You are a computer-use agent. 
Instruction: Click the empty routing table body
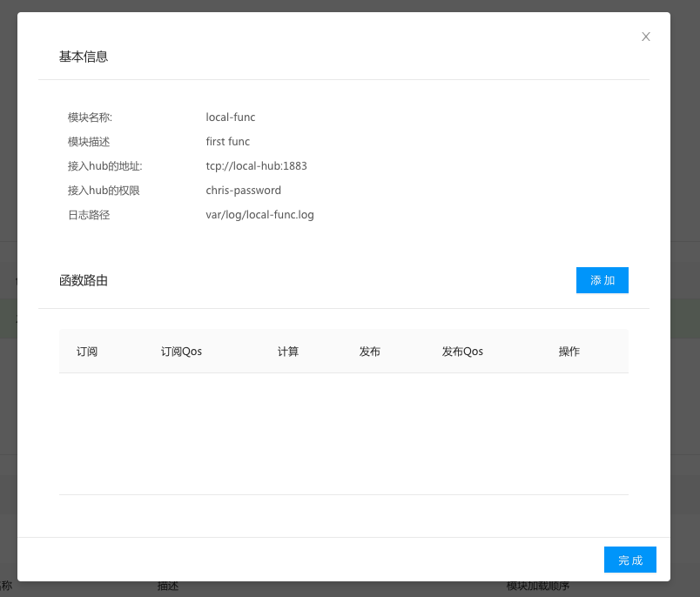[x=343, y=433]
